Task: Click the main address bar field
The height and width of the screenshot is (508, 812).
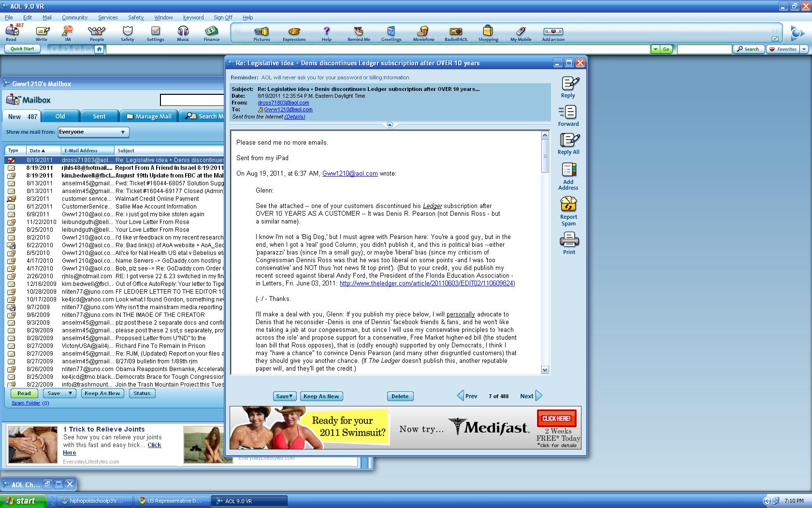Action: (x=377, y=49)
